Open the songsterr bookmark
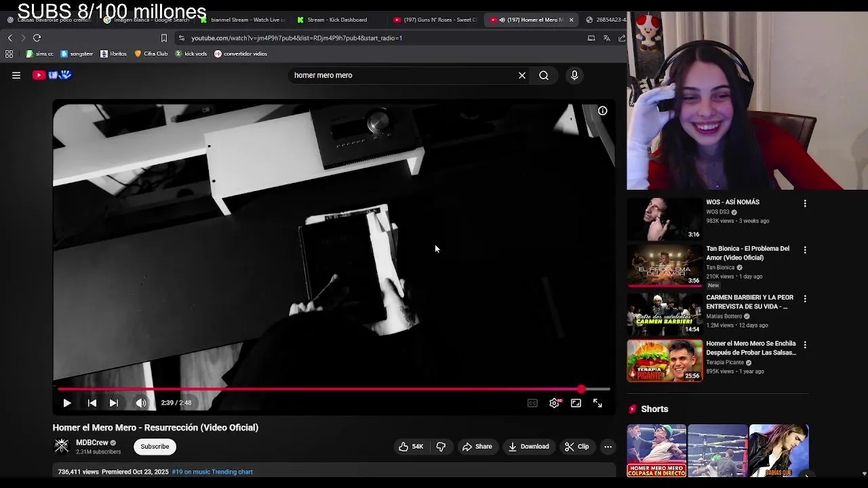Image resolution: width=868 pixels, height=488 pixels. coord(77,54)
